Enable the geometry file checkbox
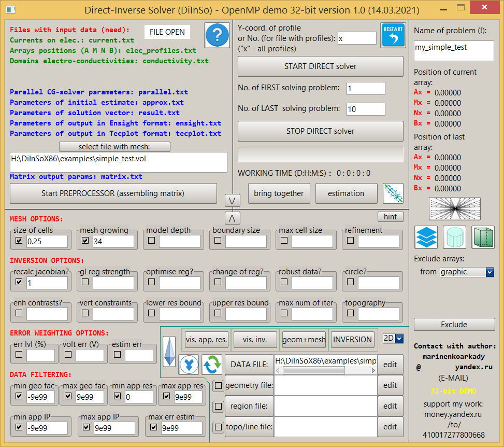Viewport: 504px width, 447px height. pos(218,385)
